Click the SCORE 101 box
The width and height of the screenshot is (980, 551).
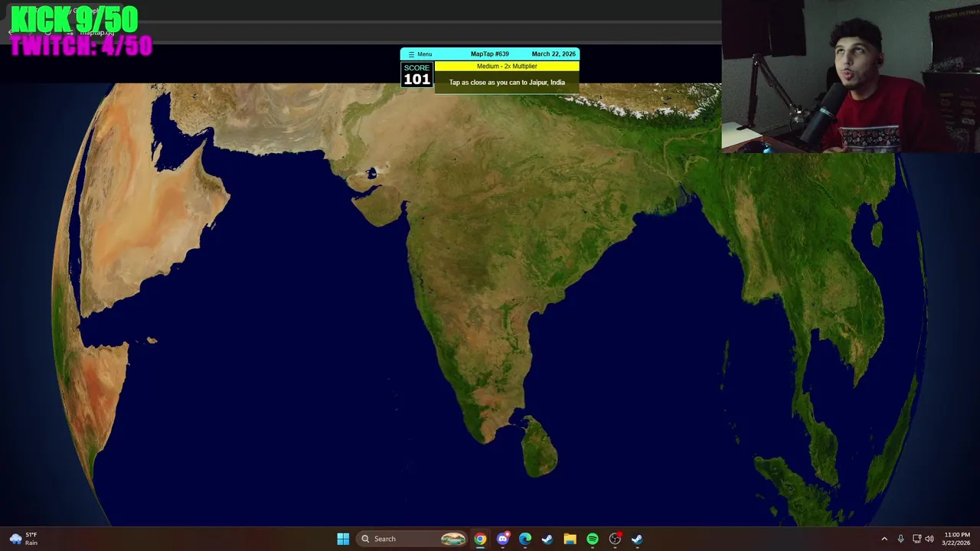pos(416,74)
